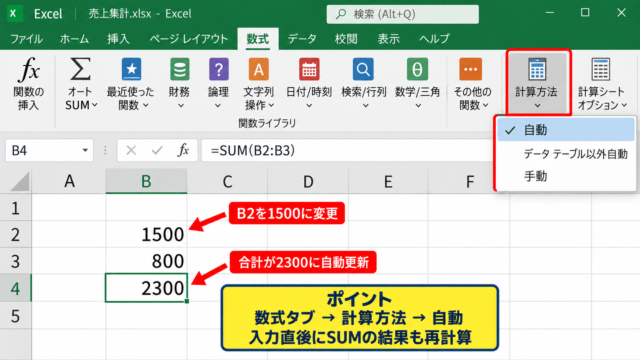
Task: Expand 計算シートオプション dropdown chevron
Action: (624, 105)
